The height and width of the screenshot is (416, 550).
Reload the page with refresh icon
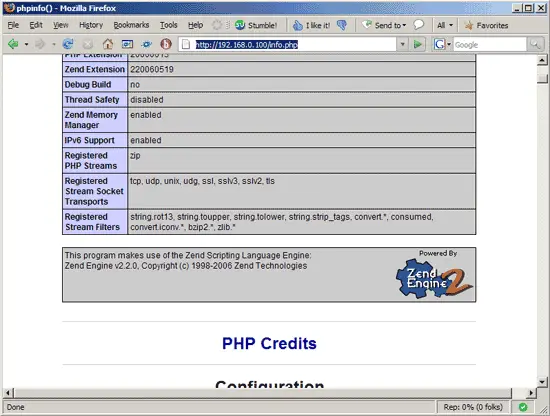coord(68,44)
